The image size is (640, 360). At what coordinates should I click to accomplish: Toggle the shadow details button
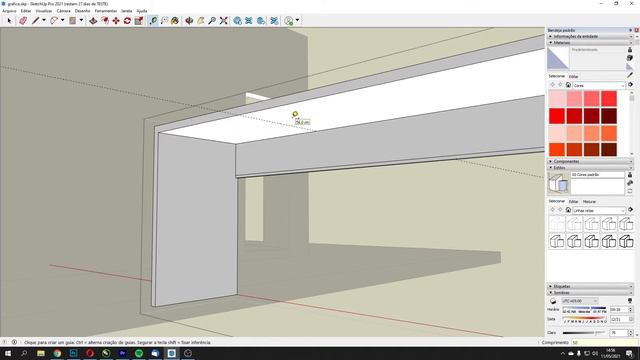pos(630,301)
